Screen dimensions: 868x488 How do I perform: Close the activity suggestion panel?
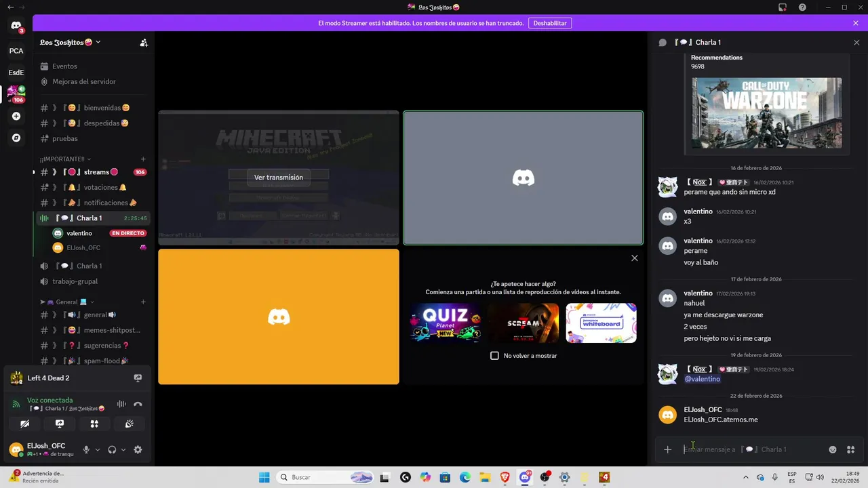635,258
